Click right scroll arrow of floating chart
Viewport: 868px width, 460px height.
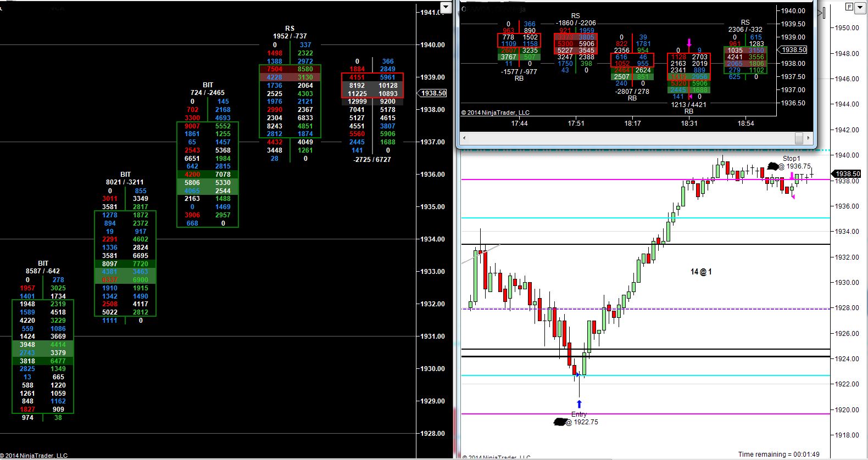(808, 138)
